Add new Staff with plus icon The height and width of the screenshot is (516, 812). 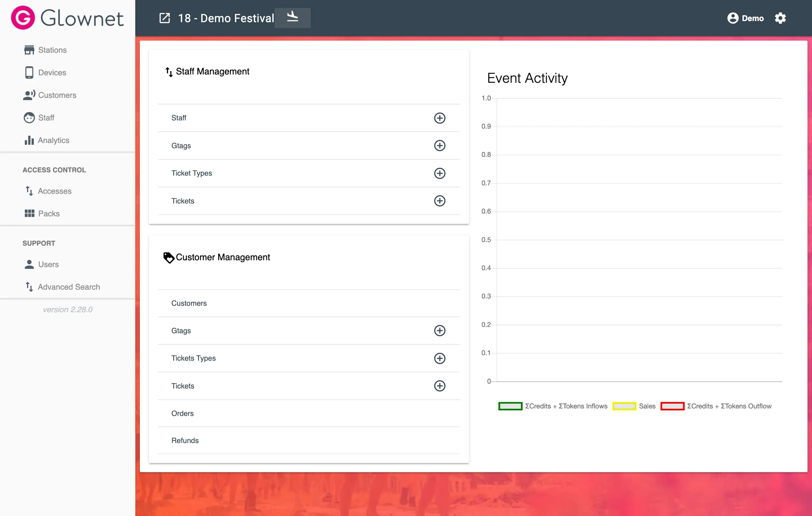[439, 118]
